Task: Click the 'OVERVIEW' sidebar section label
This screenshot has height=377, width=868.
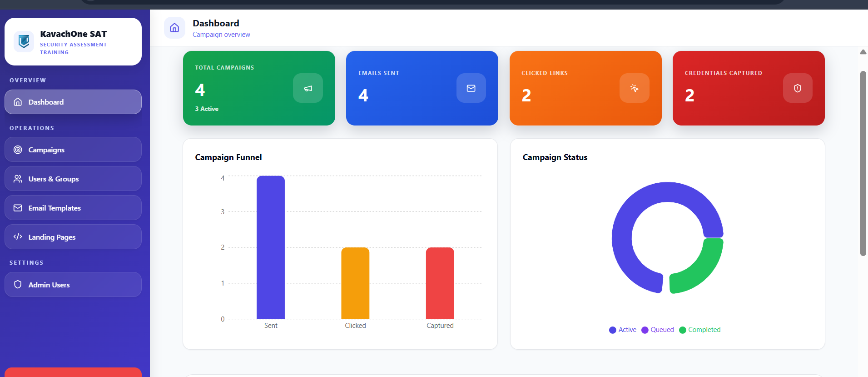Action: coord(28,80)
